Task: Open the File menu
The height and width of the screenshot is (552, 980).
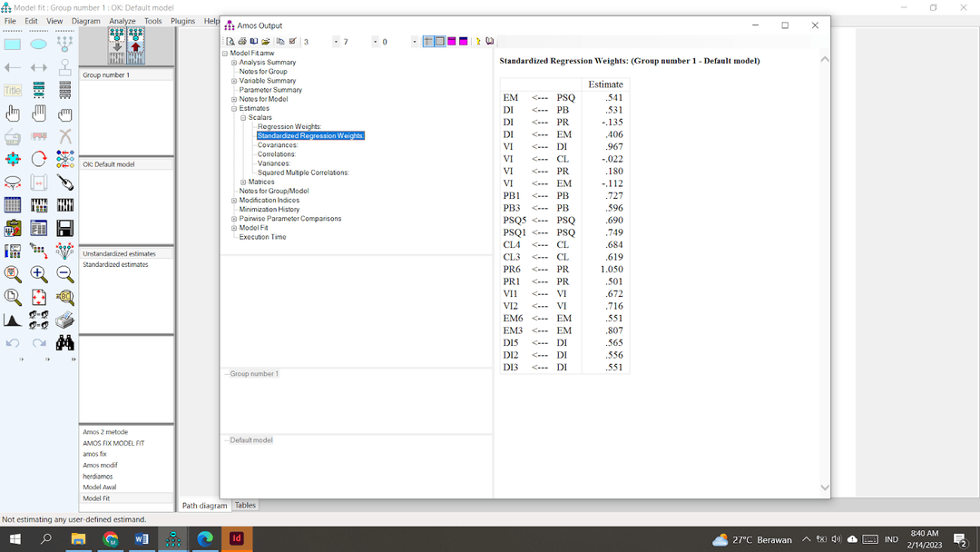Action: 10,21
